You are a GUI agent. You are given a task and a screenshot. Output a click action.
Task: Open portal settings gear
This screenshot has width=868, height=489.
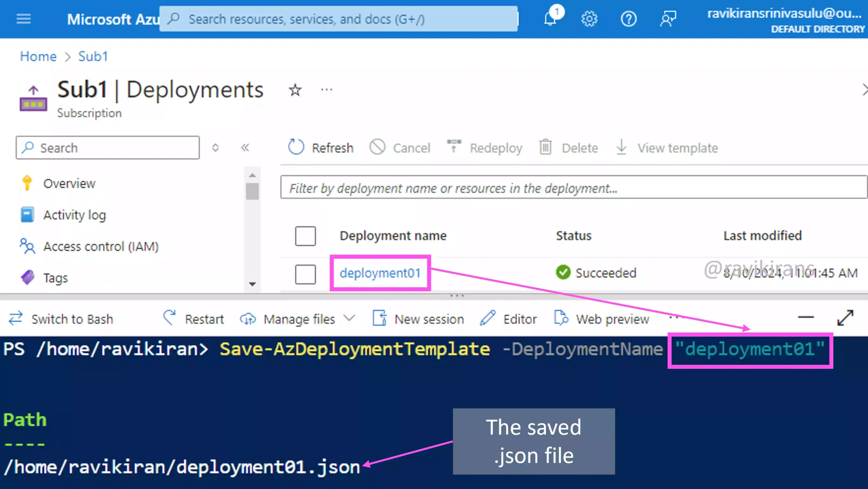tap(589, 19)
